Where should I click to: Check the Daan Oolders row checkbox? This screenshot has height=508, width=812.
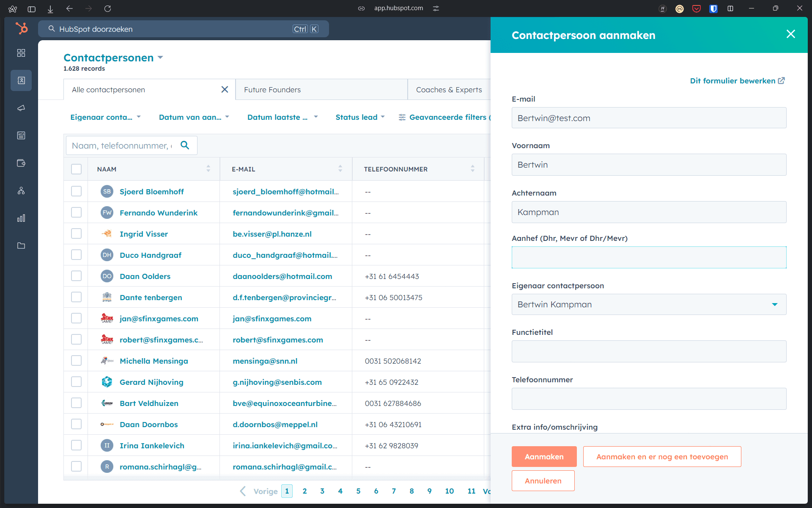tap(76, 276)
